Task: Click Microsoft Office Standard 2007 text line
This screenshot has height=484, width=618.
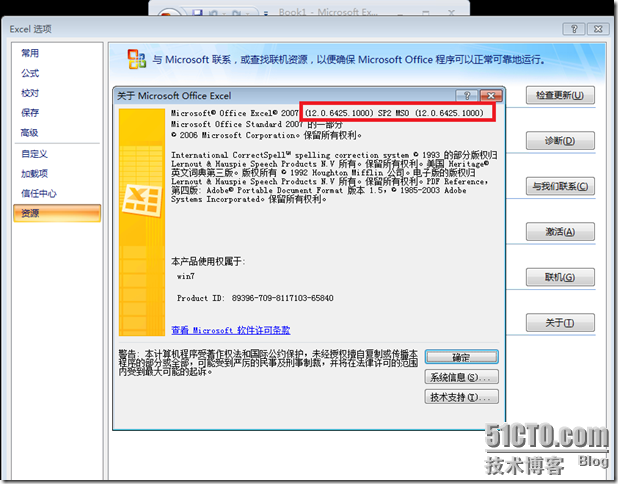Action: tap(257, 124)
